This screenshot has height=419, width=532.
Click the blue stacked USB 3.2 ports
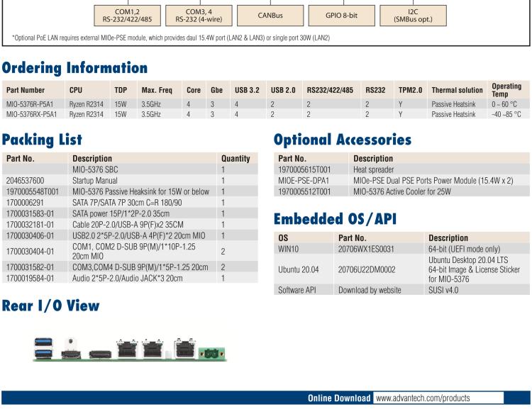(x=43, y=347)
